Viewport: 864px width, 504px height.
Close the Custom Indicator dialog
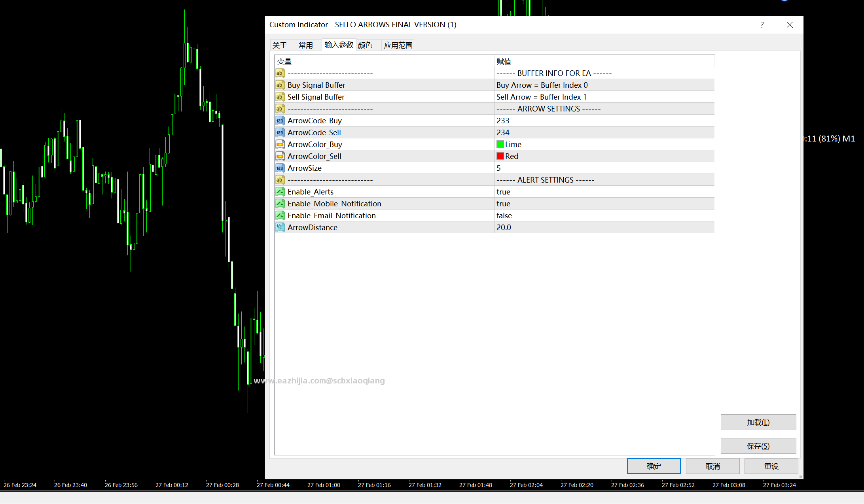coord(790,25)
